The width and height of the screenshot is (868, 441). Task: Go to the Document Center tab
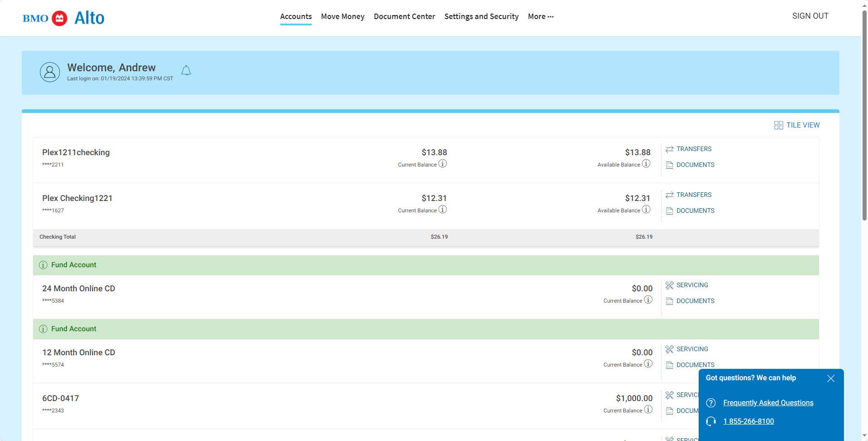click(x=404, y=16)
